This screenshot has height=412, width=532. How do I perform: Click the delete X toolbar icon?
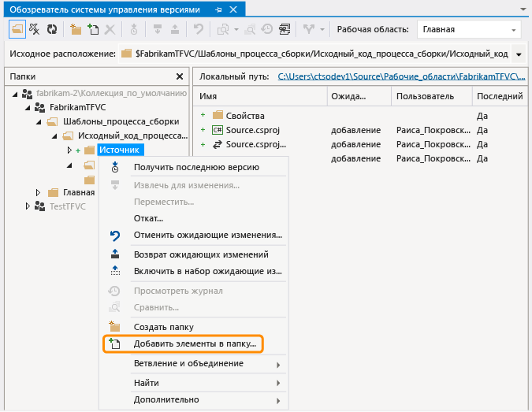pos(110,29)
